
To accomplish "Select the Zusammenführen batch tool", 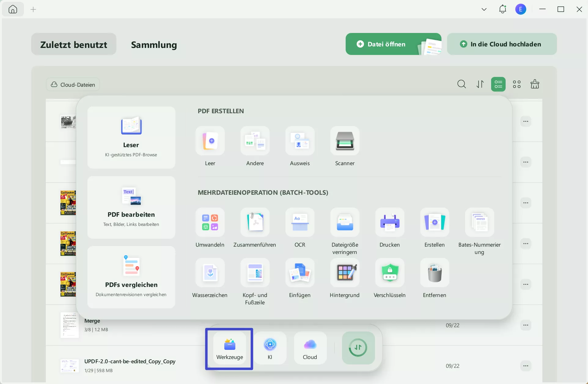I will [x=255, y=223].
